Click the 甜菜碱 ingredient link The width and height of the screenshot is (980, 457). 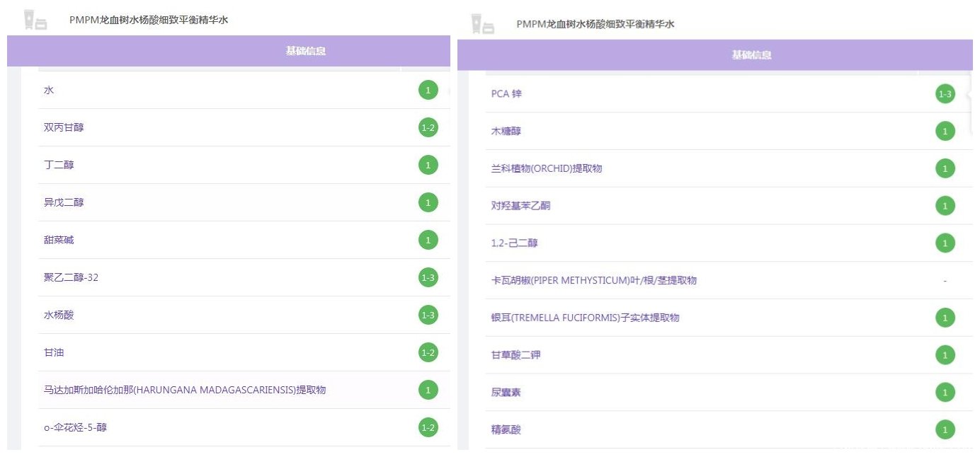click(59, 241)
